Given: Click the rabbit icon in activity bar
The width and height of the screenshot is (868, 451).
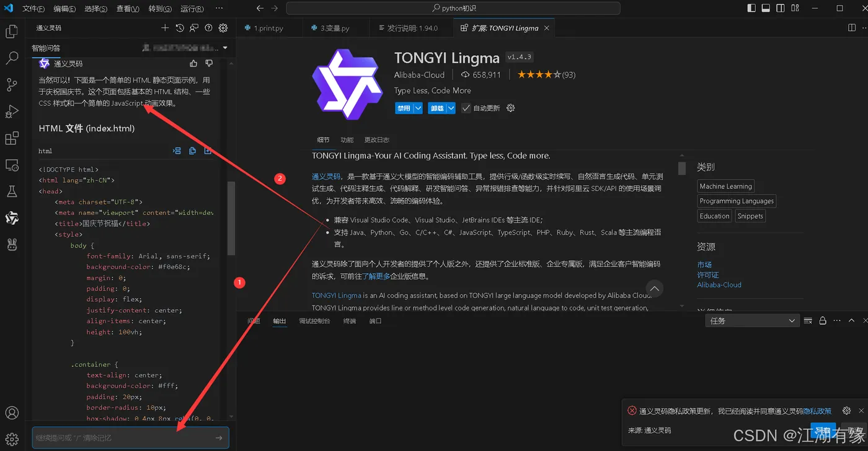Looking at the screenshot, I should (12, 245).
